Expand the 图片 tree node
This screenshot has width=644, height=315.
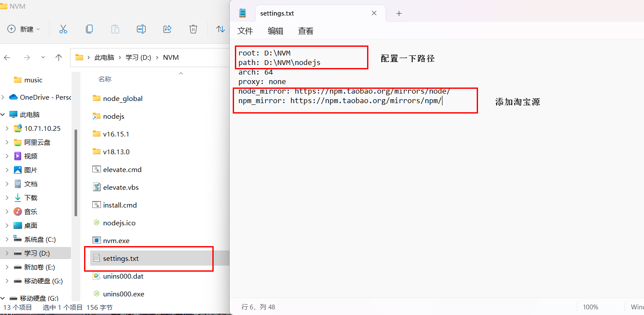pos(7,170)
